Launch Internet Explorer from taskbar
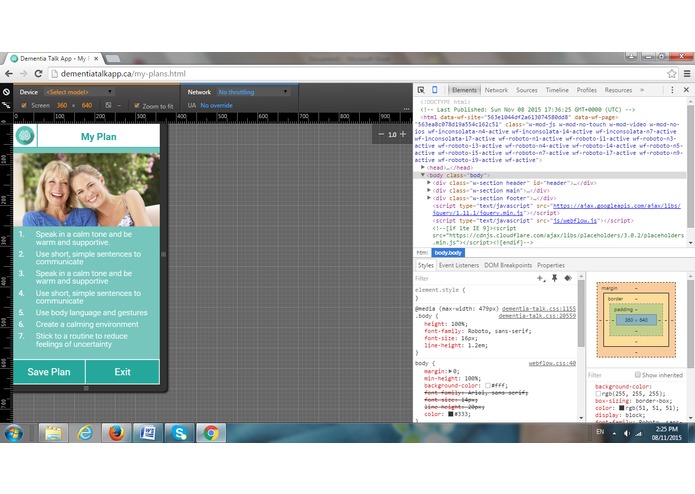The image size is (695, 494). 85,433
